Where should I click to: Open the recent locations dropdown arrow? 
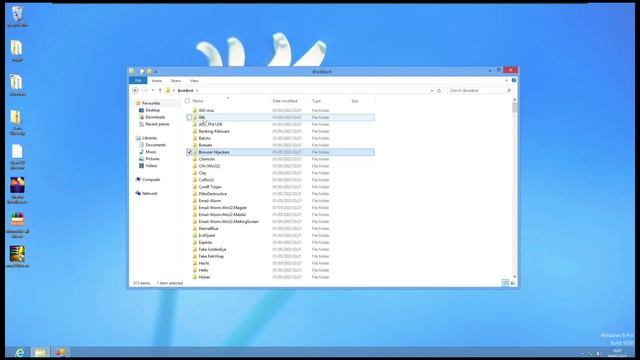click(x=153, y=90)
